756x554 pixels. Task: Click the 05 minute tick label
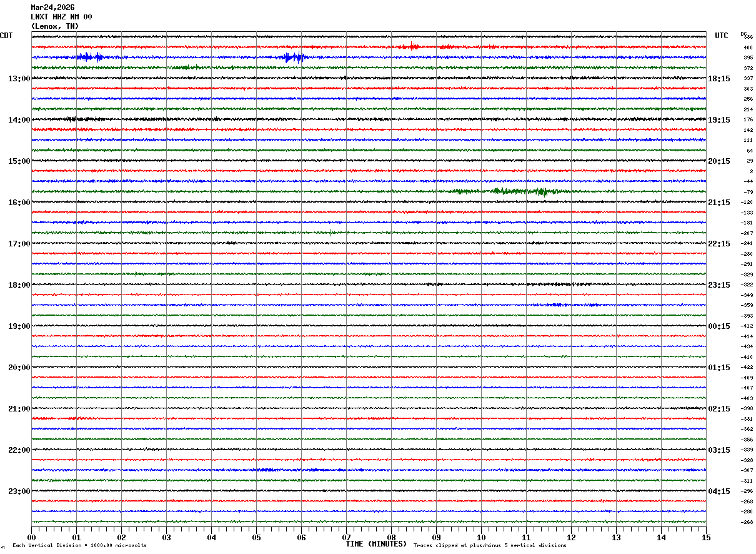pos(256,538)
